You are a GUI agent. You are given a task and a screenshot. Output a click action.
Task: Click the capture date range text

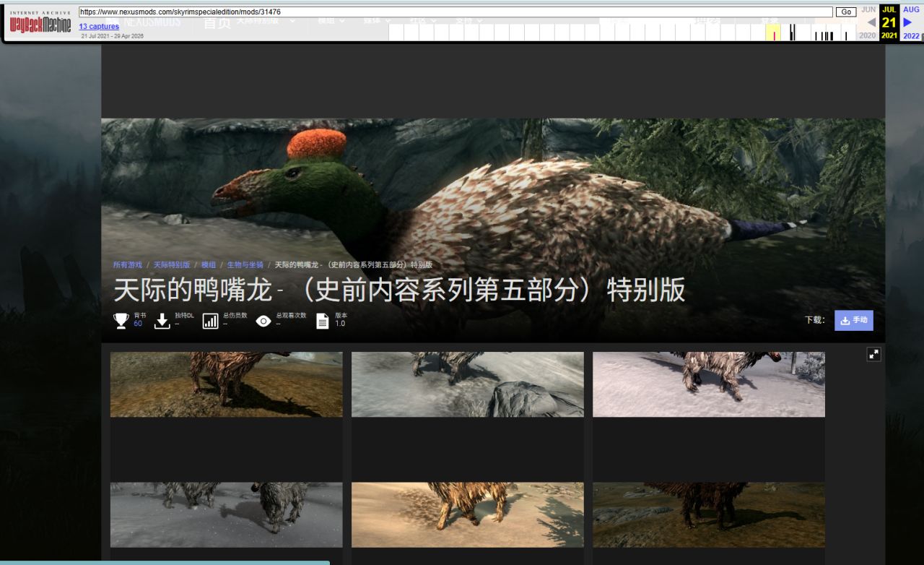click(x=113, y=36)
